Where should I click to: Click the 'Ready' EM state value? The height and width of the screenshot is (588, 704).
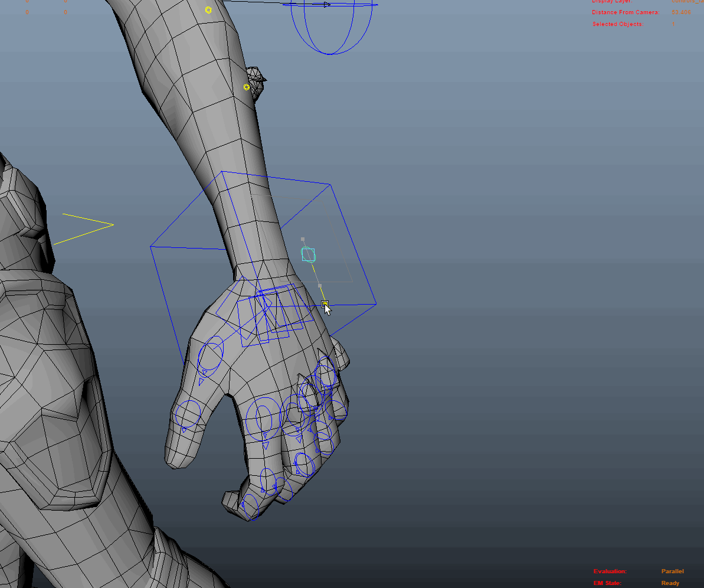coord(670,583)
